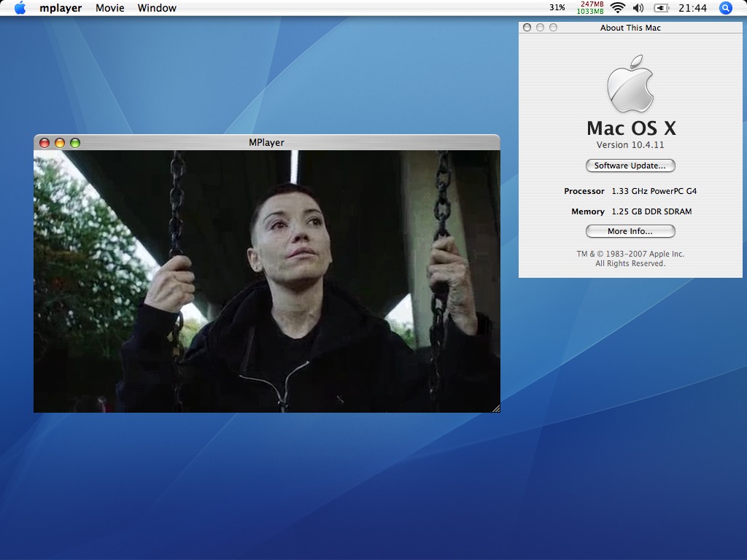Open the AirPort Wi-Fi status menu
This screenshot has height=560, width=747.
click(x=617, y=8)
